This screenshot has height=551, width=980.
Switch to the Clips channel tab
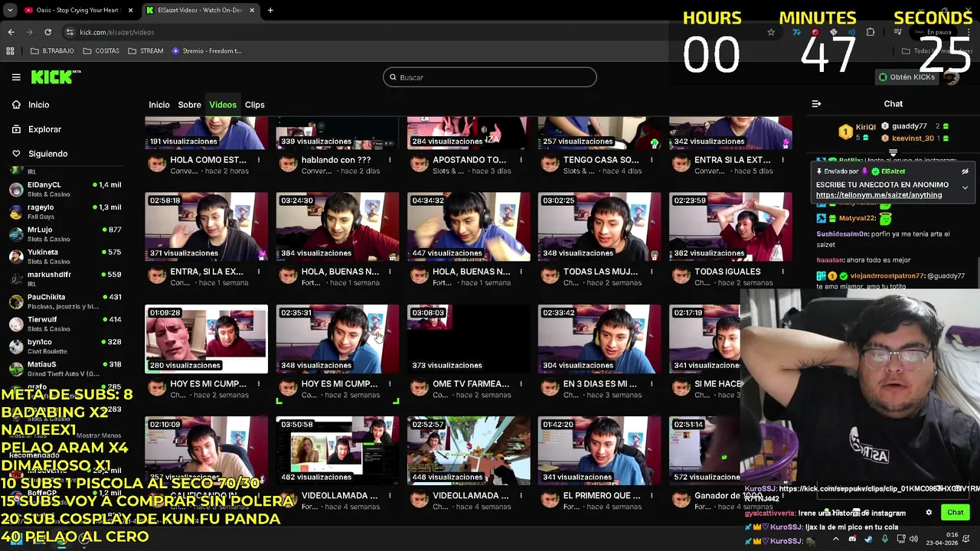pos(255,105)
